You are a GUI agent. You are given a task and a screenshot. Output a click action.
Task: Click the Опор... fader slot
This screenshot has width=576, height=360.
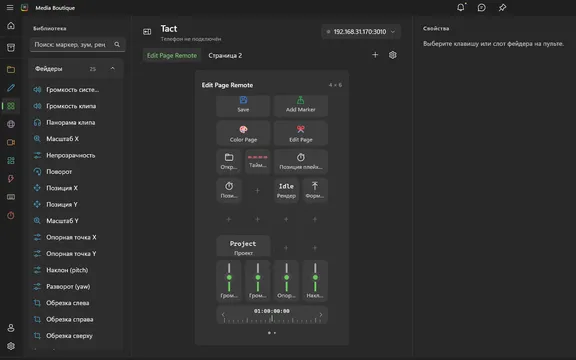[286, 281]
